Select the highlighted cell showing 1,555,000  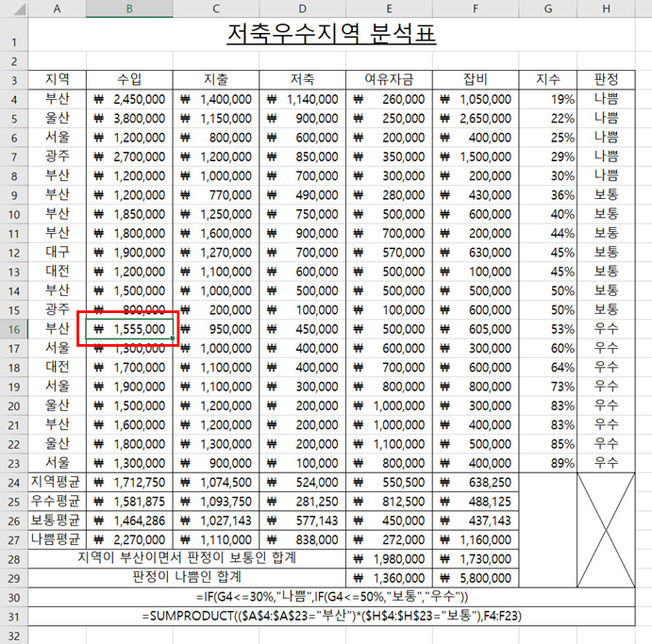tap(129, 329)
